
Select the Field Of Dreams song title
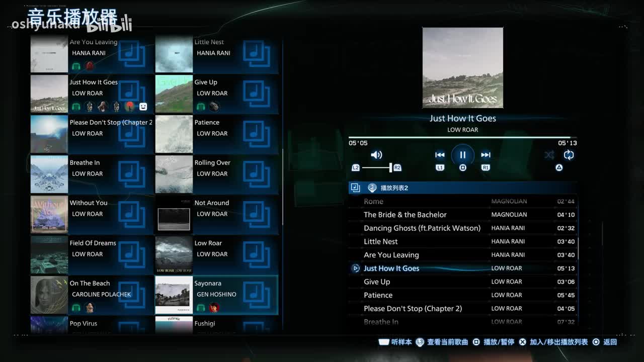pos(93,243)
